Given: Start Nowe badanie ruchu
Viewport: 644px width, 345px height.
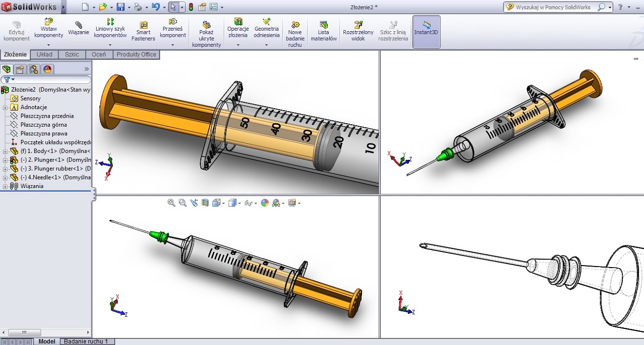Looking at the screenshot, I should [x=295, y=34].
